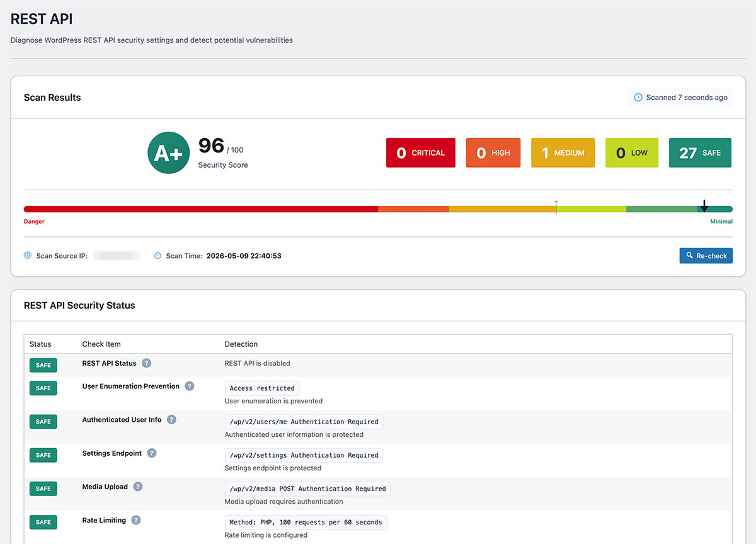Click the SAFE badge in REST API Status row
This screenshot has width=756, height=544.
pos(43,365)
